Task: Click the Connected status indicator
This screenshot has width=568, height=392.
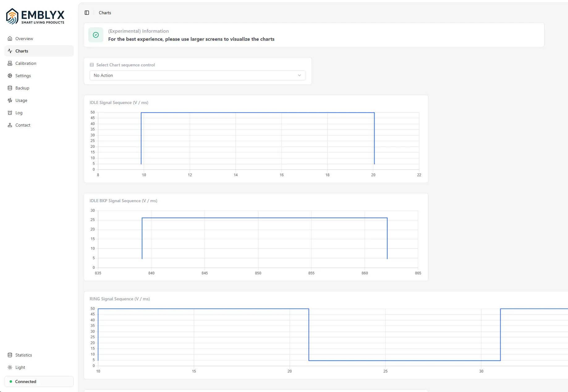Action: 39,382
